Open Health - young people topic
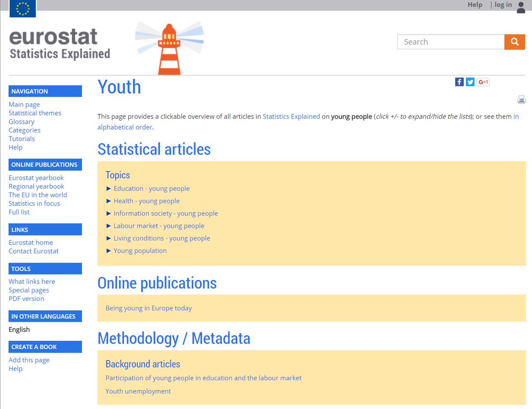 pos(147,201)
